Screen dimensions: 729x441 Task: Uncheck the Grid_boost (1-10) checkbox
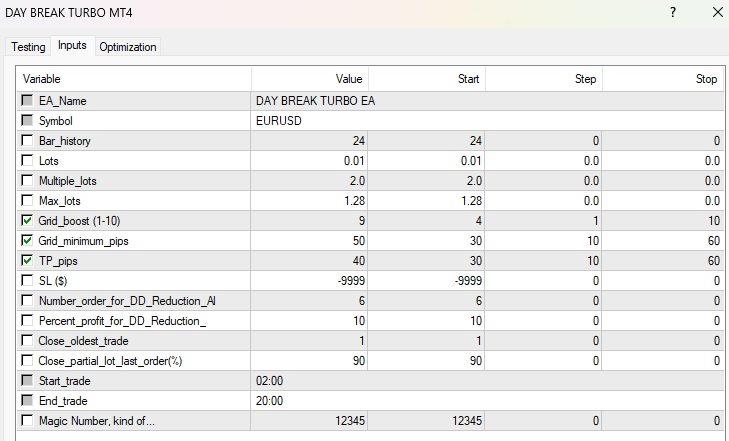pyautogui.click(x=27, y=220)
